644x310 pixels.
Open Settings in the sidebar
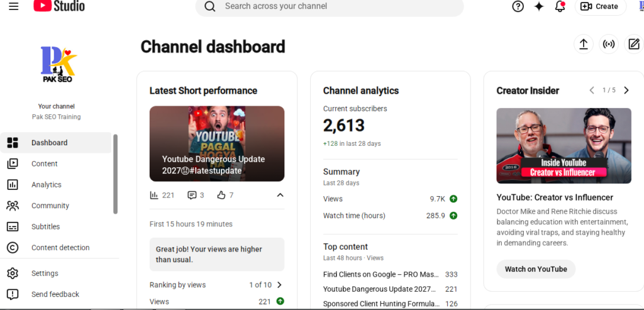(x=56, y=273)
